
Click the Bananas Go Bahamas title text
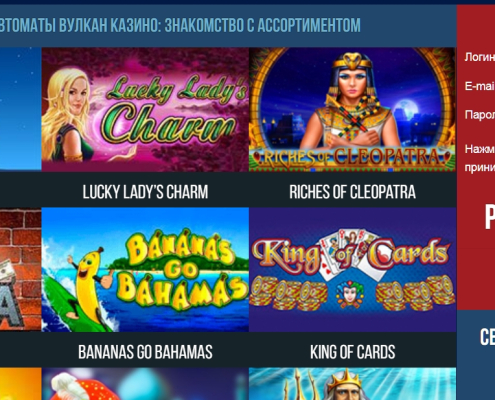(145, 352)
